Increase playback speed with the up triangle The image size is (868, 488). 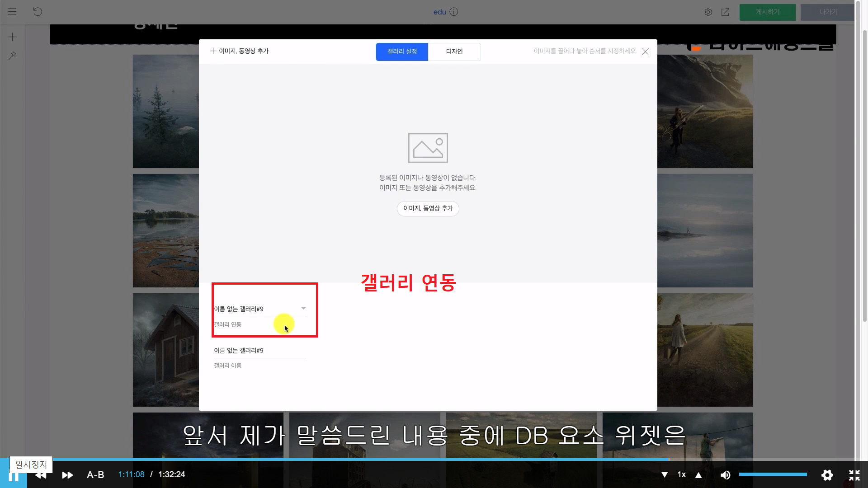[x=698, y=475]
